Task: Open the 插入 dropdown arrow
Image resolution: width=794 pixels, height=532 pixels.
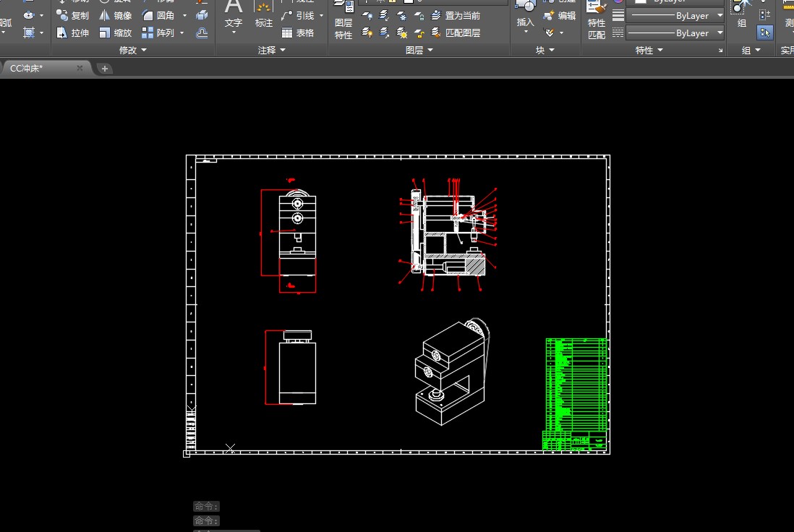Action: 526,32
